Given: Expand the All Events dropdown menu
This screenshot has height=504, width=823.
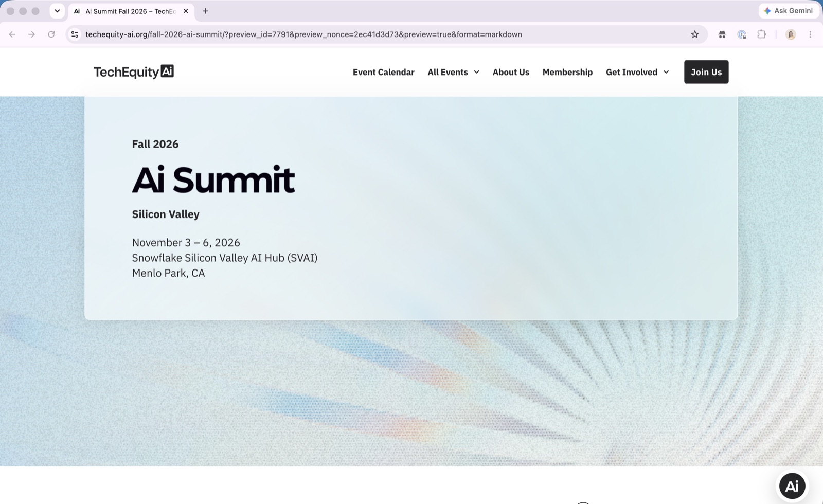Looking at the screenshot, I should (453, 72).
